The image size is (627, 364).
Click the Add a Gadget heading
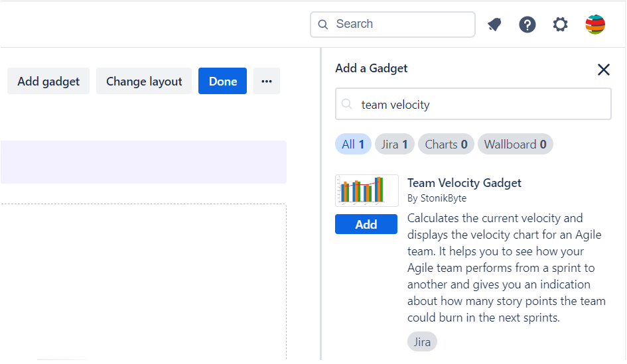tap(372, 68)
